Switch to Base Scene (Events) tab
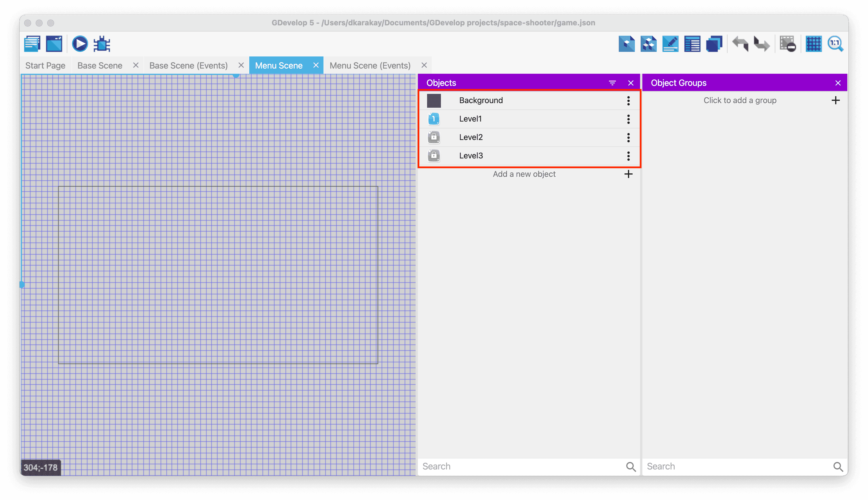Viewport: 868px width, 500px height. [x=188, y=66]
